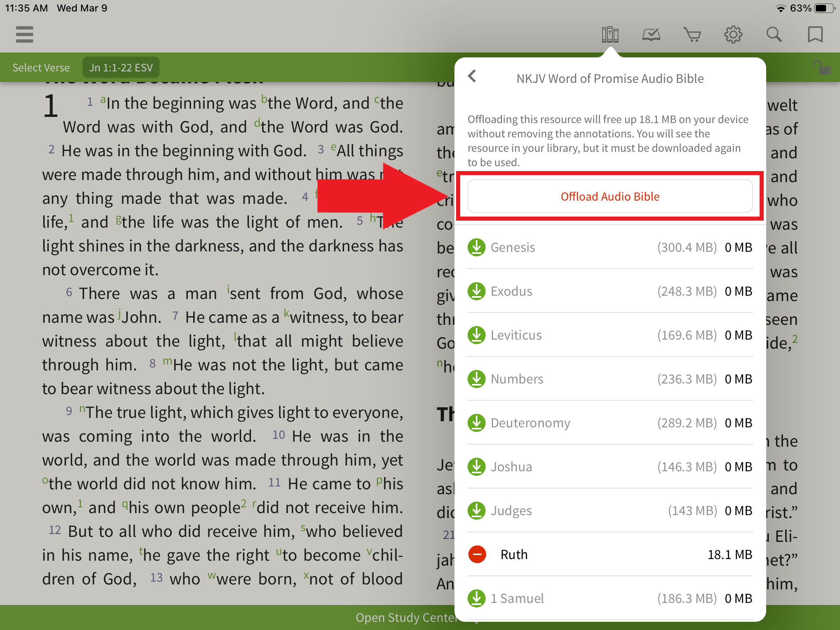Open Study Center bar
Image resolution: width=840 pixels, height=630 pixels.
(x=406, y=617)
